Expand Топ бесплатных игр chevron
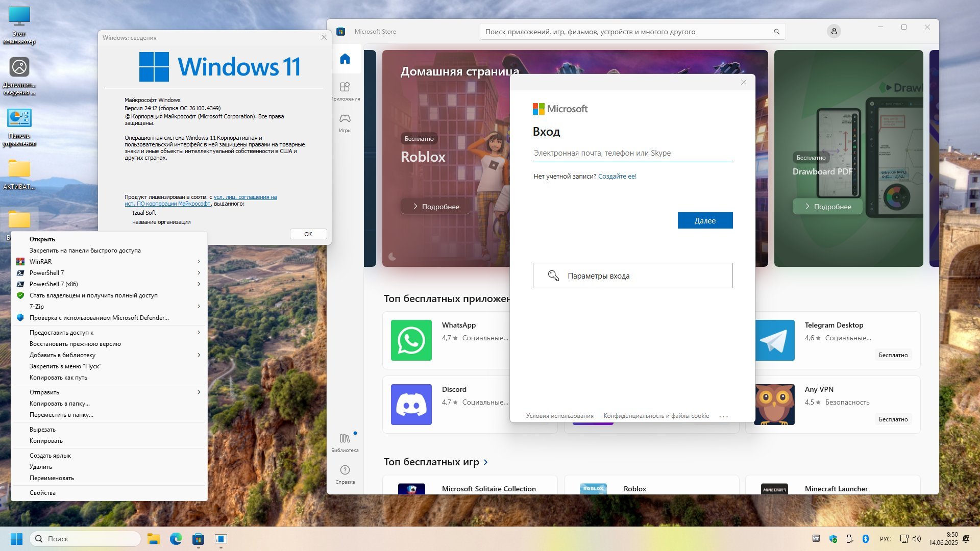Screen dimensions: 980x551 click(x=485, y=462)
